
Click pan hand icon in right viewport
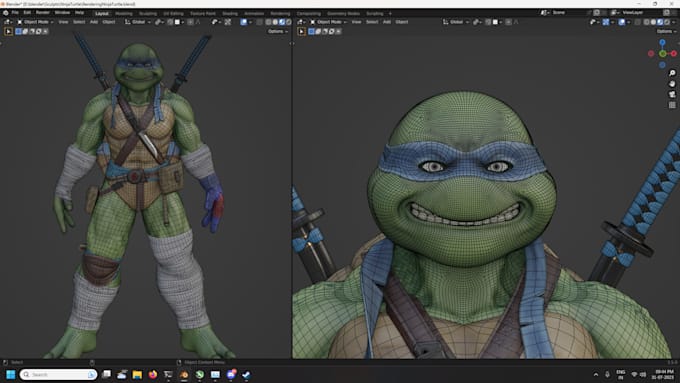pyautogui.click(x=672, y=84)
